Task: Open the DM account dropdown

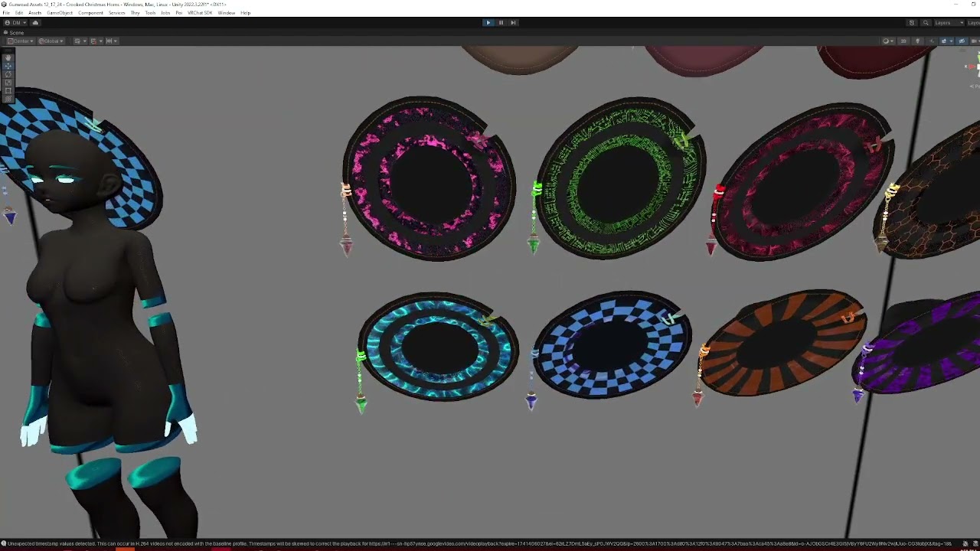Action: coord(15,23)
